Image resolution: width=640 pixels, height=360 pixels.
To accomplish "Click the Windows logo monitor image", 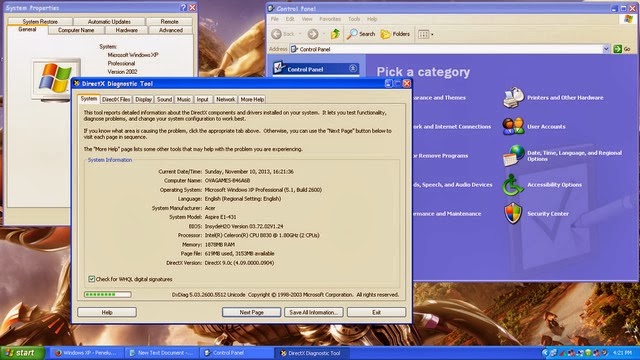I will click(x=56, y=80).
